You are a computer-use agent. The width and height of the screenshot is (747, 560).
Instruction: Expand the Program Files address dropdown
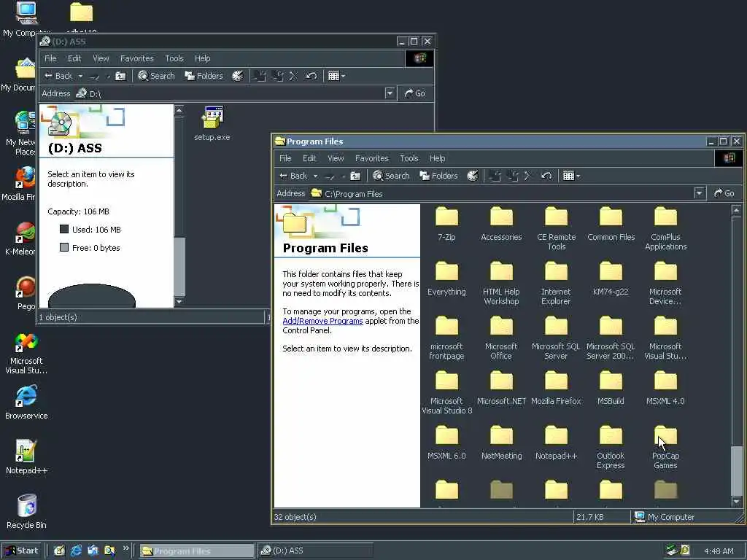(698, 193)
